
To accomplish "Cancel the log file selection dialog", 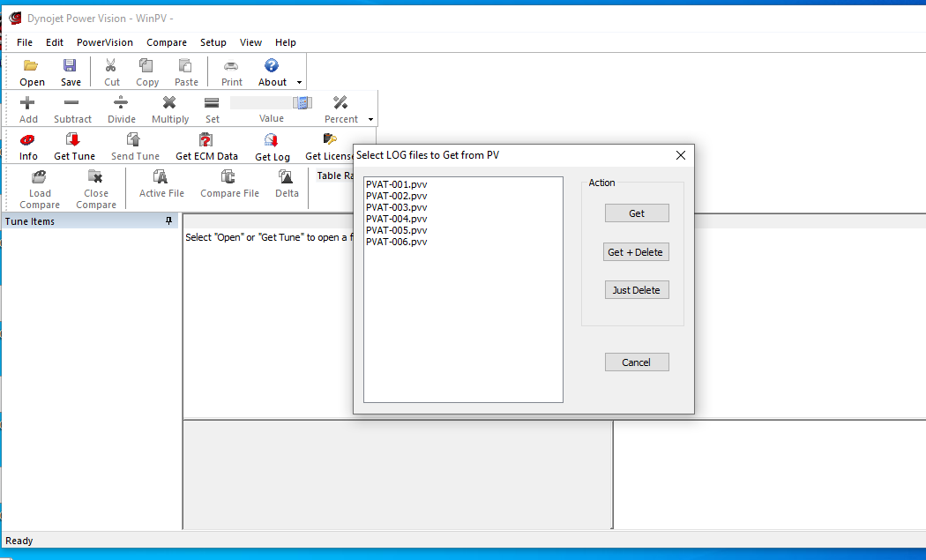I will coord(636,362).
